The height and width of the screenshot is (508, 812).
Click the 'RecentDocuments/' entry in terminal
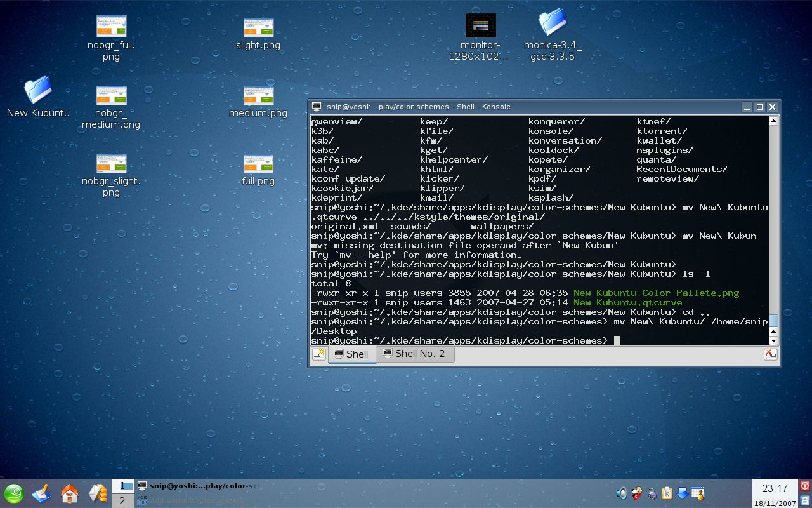click(x=682, y=169)
